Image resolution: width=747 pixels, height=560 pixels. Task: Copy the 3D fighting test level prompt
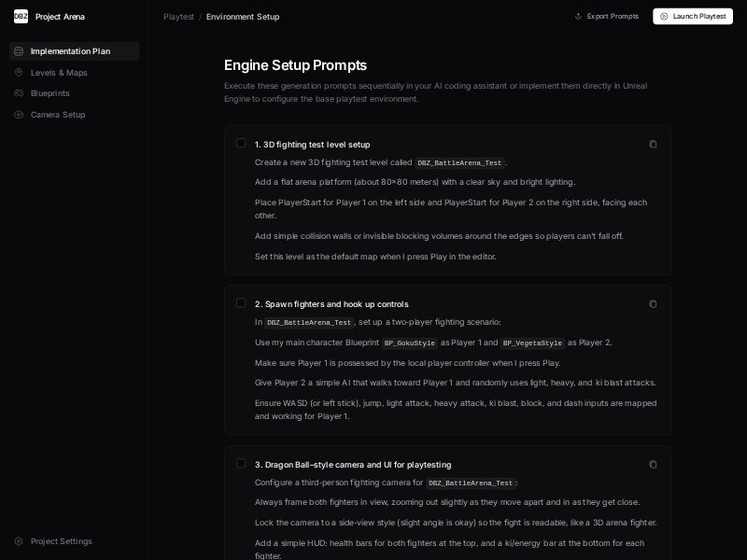click(653, 144)
